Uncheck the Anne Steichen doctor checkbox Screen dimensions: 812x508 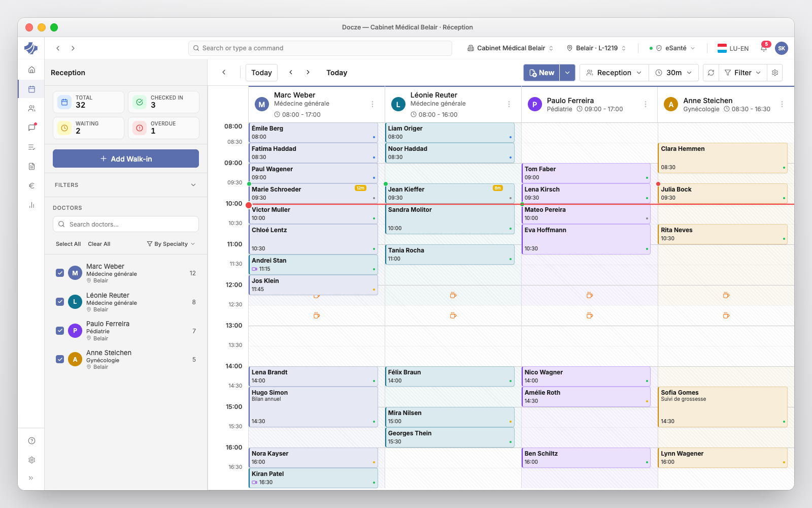pyautogui.click(x=60, y=359)
